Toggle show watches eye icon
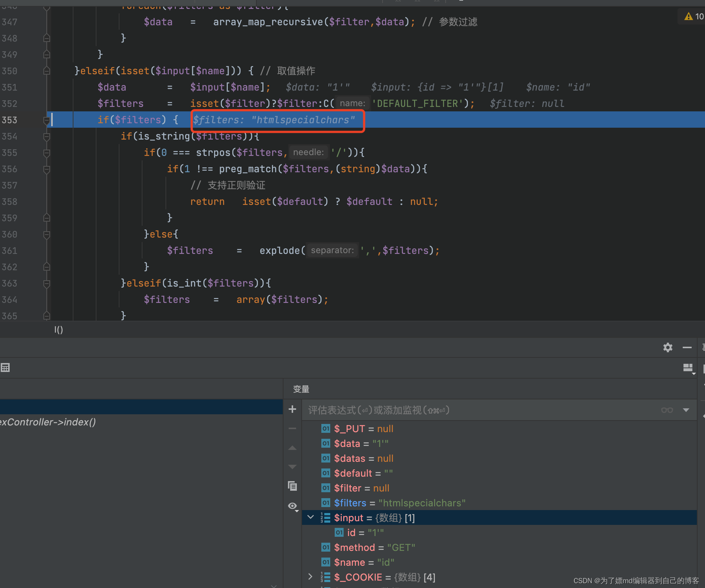705x588 pixels. click(293, 506)
